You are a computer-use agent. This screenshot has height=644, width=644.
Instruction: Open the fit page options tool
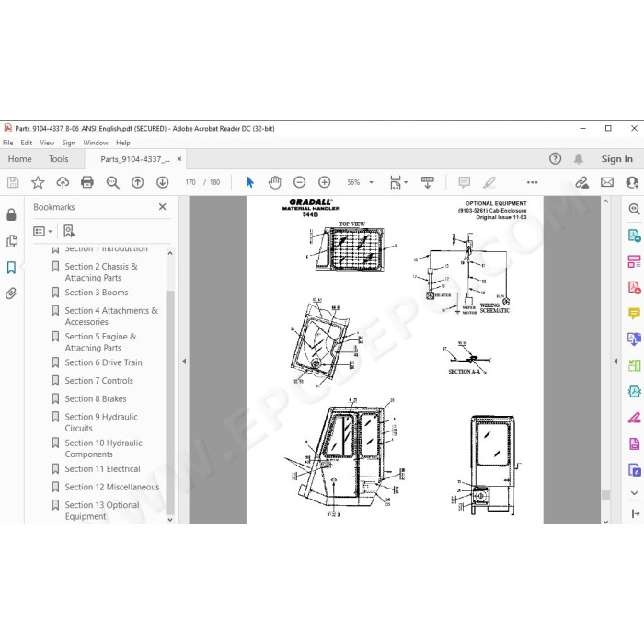[398, 182]
